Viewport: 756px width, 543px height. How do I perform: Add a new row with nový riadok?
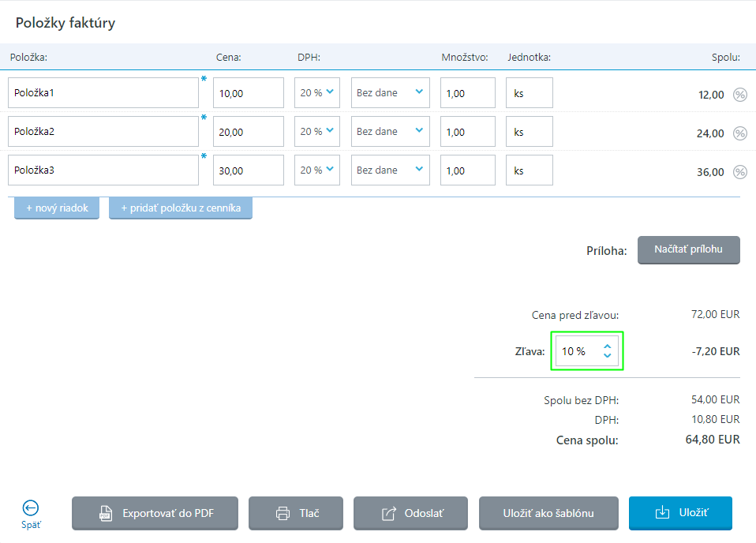point(57,208)
